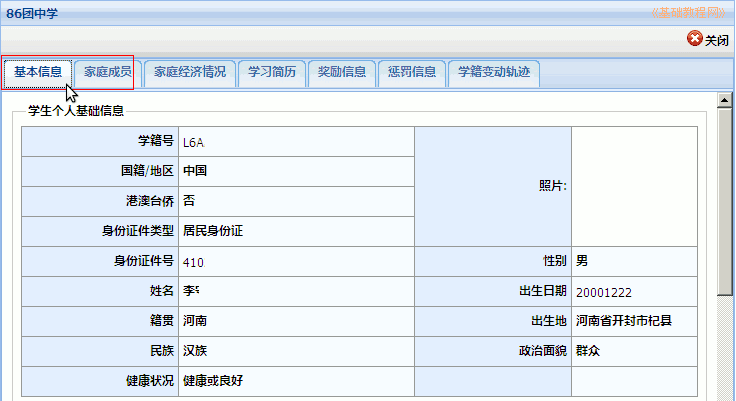Switch to the 学籍变动轨迹 tab
The height and width of the screenshot is (401, 736).
494,73
